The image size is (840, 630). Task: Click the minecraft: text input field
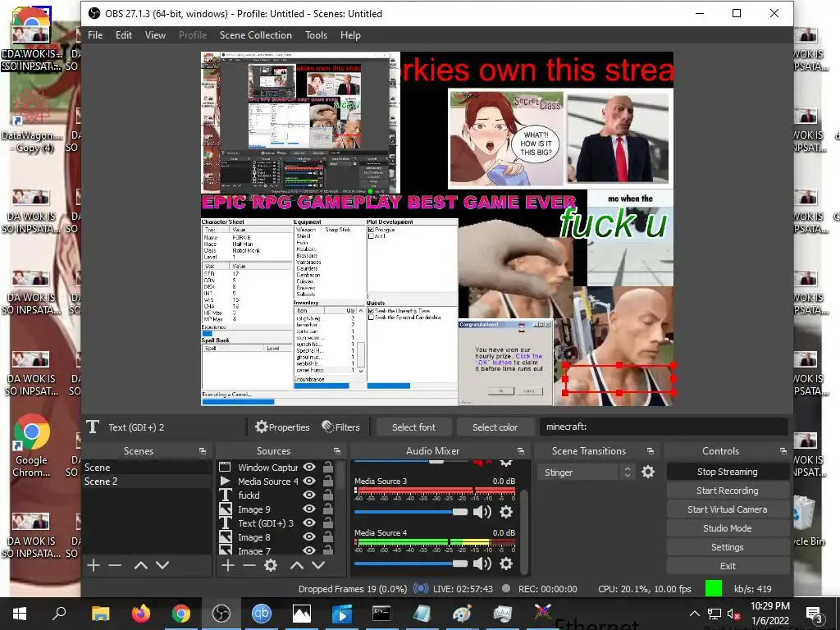[664, 427]
